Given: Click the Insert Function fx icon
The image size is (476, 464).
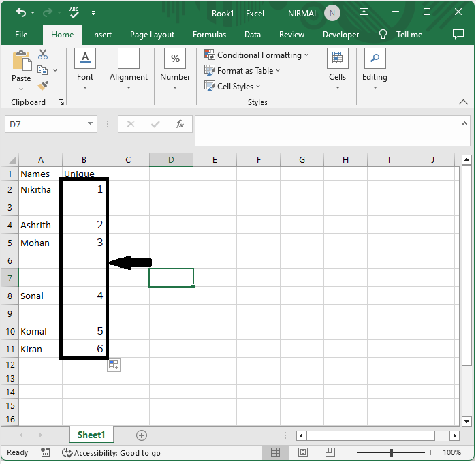Looking at the screenshot, I should point(180,124).
